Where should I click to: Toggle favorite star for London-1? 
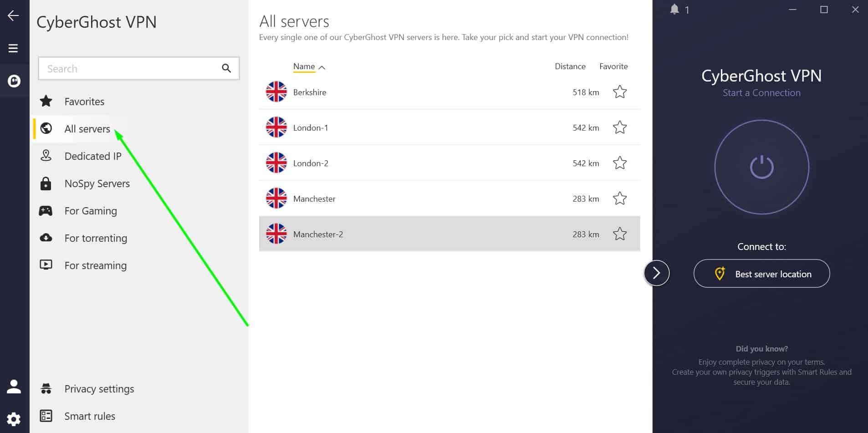click(620, 127)
